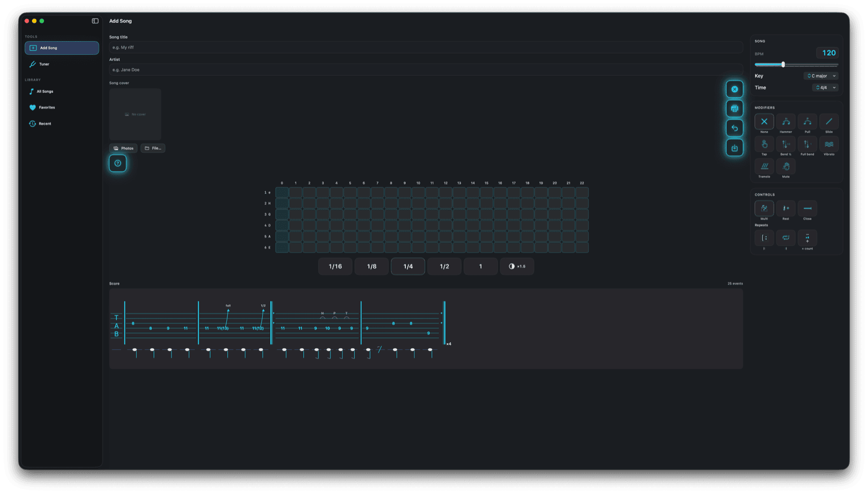Select the Pull modifier

pyautogui.click(x=807, y=121)
